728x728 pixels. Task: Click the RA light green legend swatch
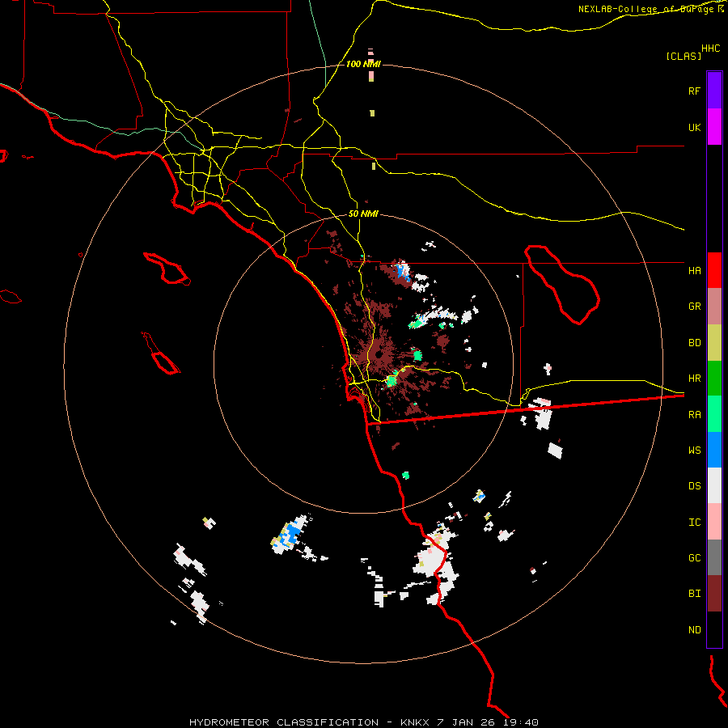click(x=714, y=414)
